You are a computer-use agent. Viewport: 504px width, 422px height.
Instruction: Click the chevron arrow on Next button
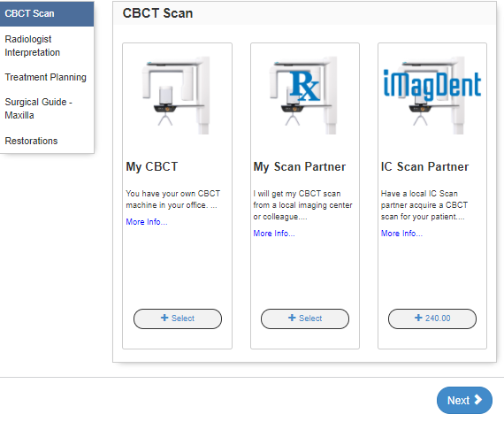click(478, 400)
